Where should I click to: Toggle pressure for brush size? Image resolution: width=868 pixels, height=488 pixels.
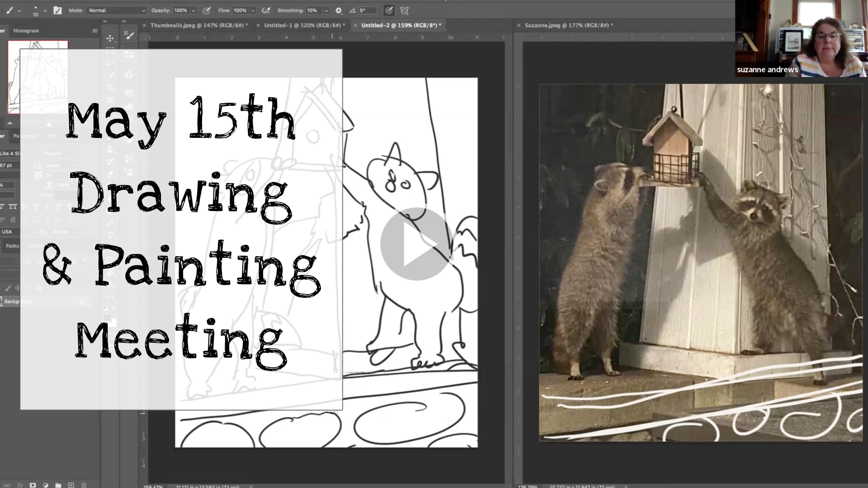click(389, 10)
